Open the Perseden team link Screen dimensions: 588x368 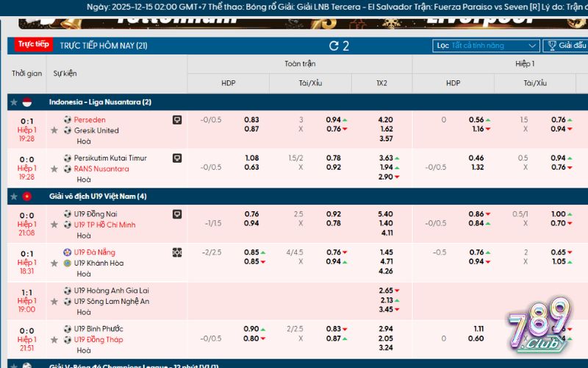tap(90, 119)
